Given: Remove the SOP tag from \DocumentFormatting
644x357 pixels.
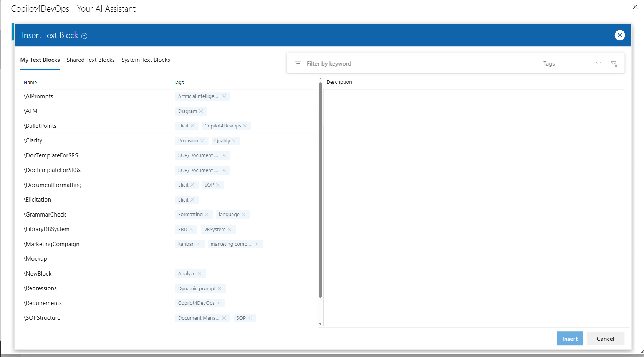Looking at the screenshot, I should point(218,185).
